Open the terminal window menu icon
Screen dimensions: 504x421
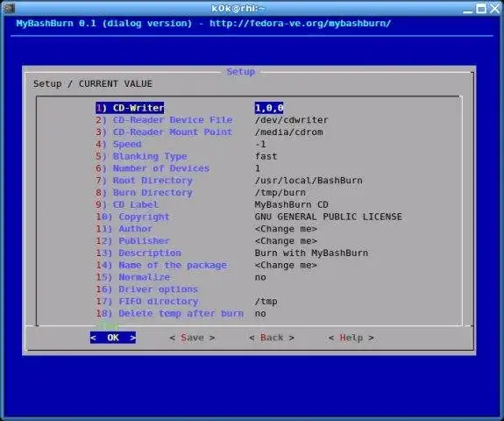pyautogui.click(x=9, y=8)
